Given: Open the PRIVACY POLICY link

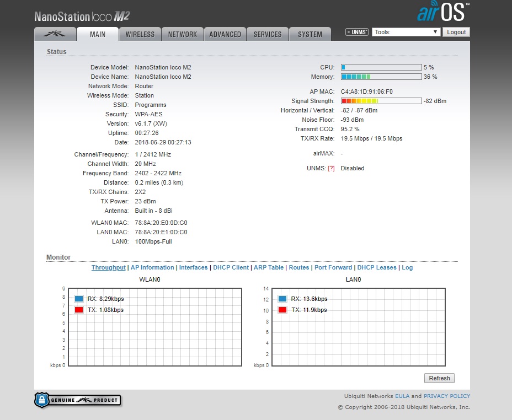Looking at the screenshot, I should click(x=447, y=396).
